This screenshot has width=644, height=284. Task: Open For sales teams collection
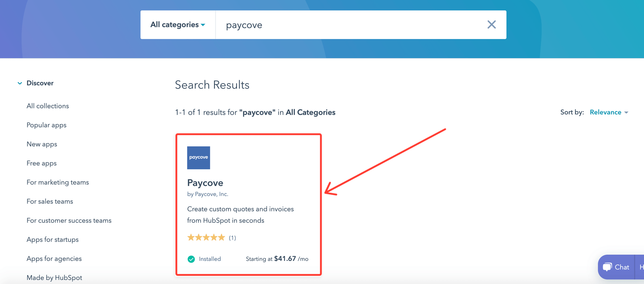50,201
